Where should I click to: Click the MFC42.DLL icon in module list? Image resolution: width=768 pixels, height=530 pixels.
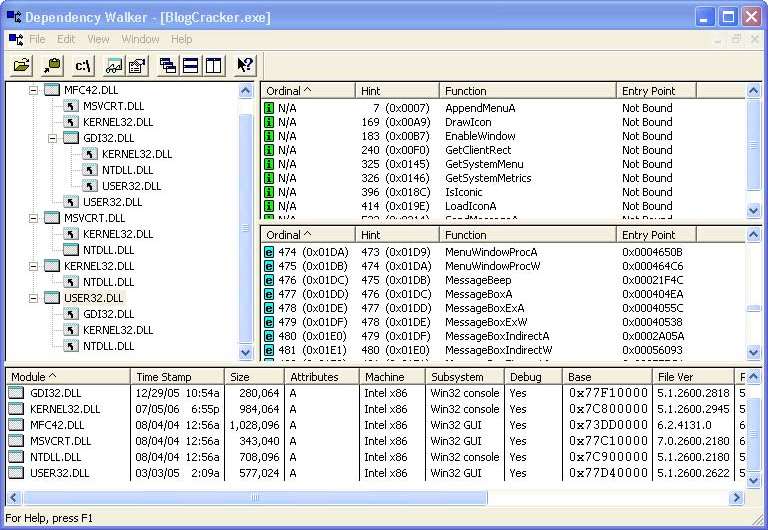tap(16, 425)
